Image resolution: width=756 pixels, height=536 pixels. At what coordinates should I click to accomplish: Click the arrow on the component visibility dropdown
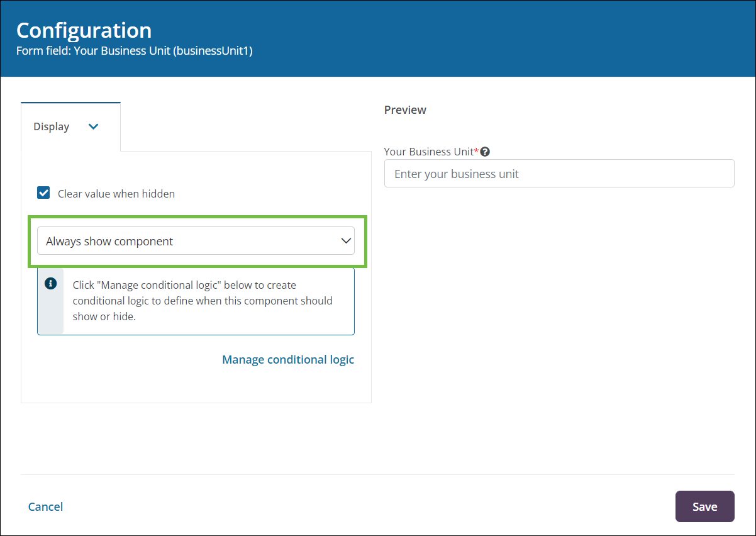[345, 241]
